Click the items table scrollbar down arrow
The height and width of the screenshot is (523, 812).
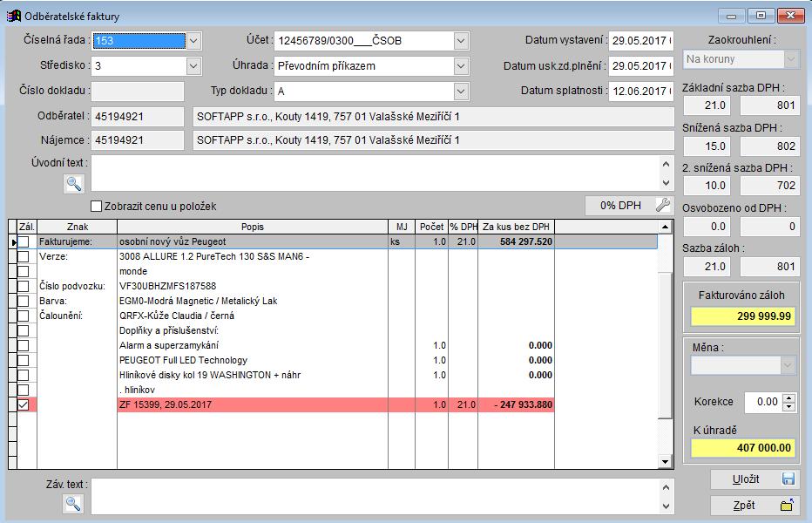665,461
